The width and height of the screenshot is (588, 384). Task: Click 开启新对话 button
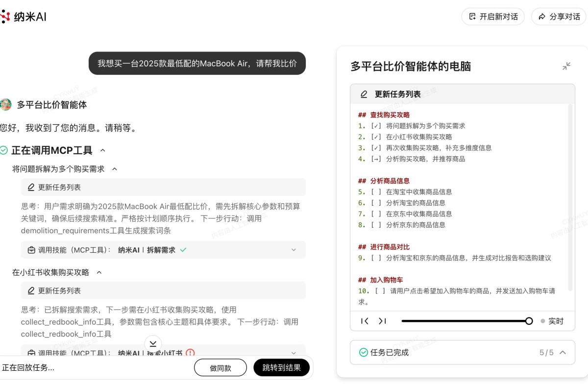click(x=493, y=17)
